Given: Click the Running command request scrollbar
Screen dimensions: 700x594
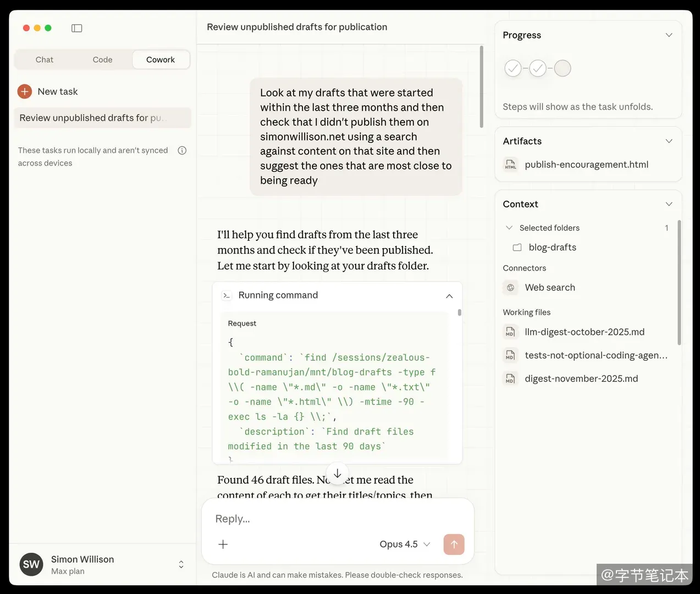Looking at the screenshot, I should click(x=459, y=312).
